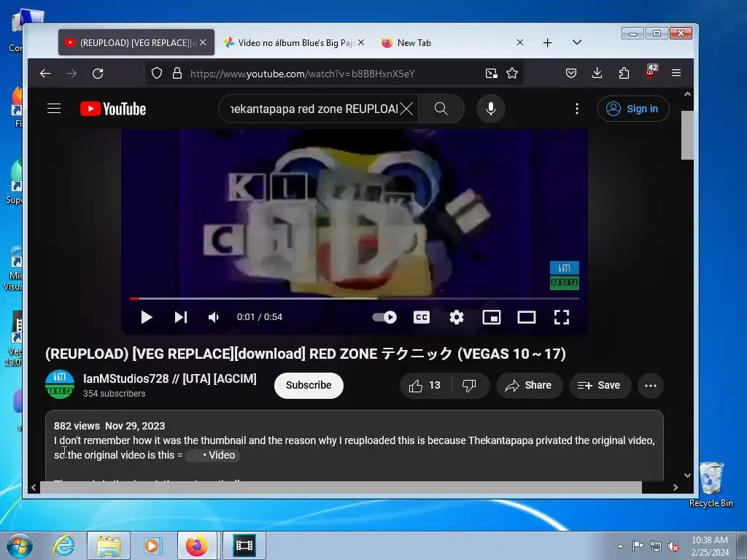Open the IanMStudios728 // [UTA] [AGCIM] channel name
The width and height of the screenshot is (747, 560).
point(169,378)
